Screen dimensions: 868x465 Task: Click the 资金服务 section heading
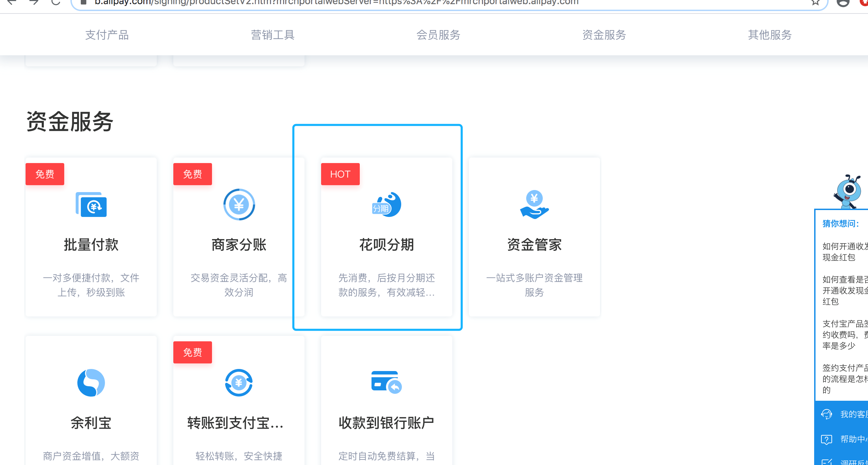tap(70, 122)
